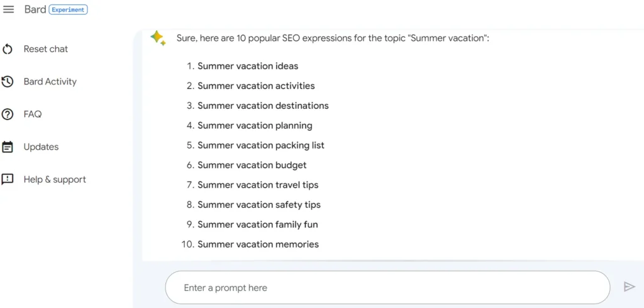Screen dimensions: 644x308
Task: Click the Bard sparkle response icon
Action: [158, 38]
